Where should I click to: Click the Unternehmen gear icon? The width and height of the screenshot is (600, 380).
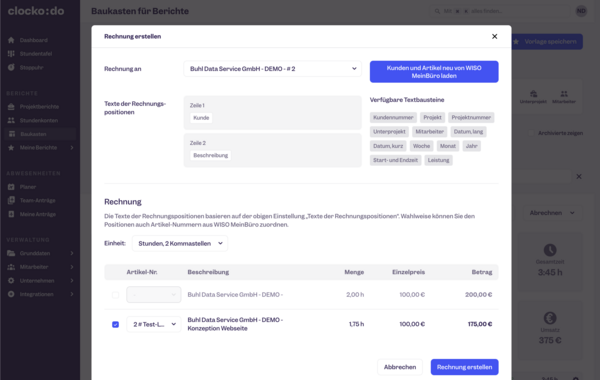11,281
